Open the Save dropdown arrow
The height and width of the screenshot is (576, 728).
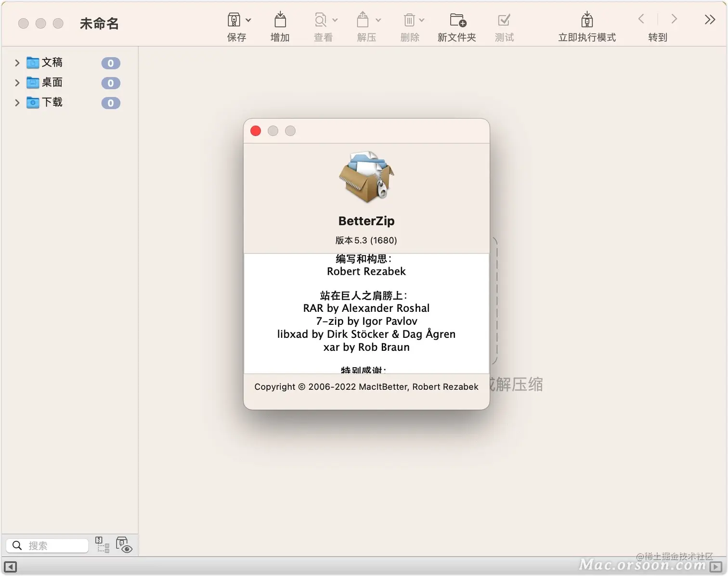tap(248, 20)
